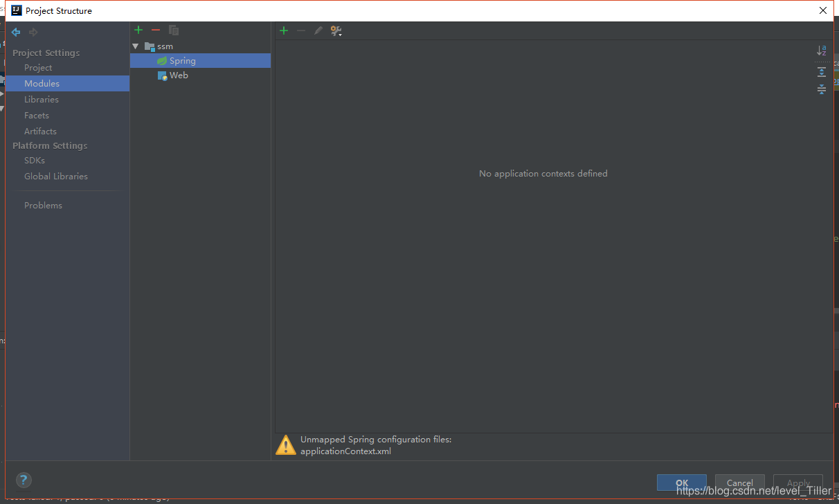Click the unmapped Spring files warning icon
The image size is (839, 504).
coord(286,444)
